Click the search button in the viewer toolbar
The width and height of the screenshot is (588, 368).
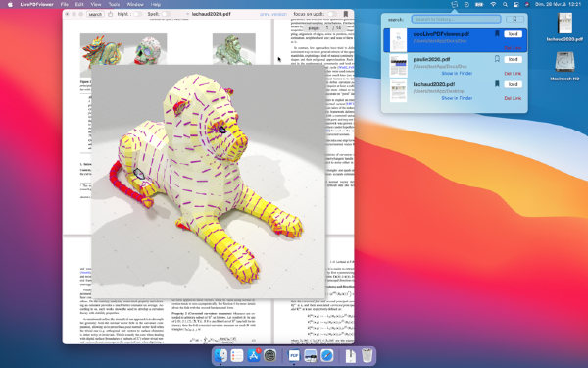pyautogui.click(x=95, y=14)
